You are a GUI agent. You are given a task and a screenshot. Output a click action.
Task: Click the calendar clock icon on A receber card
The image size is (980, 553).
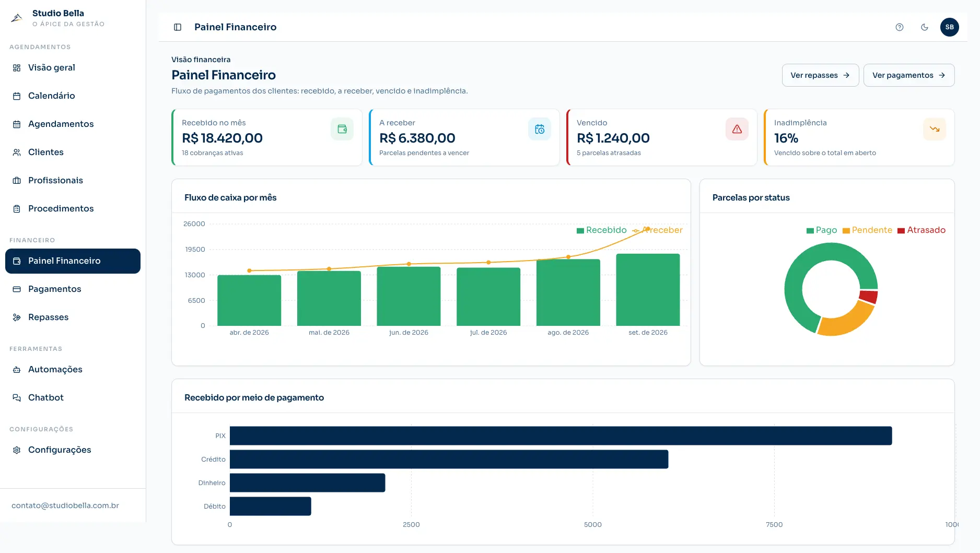click(540, 129)
